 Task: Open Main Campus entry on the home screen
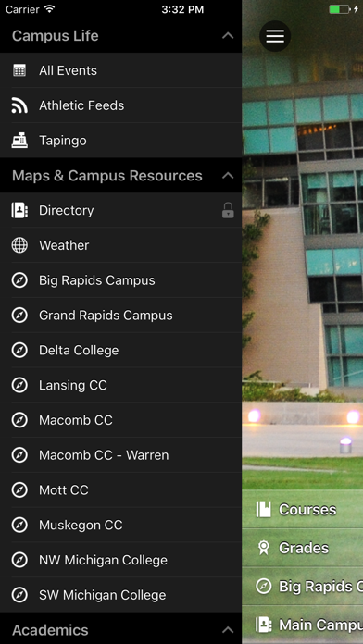pyautogui.click(x=303, y=625)
